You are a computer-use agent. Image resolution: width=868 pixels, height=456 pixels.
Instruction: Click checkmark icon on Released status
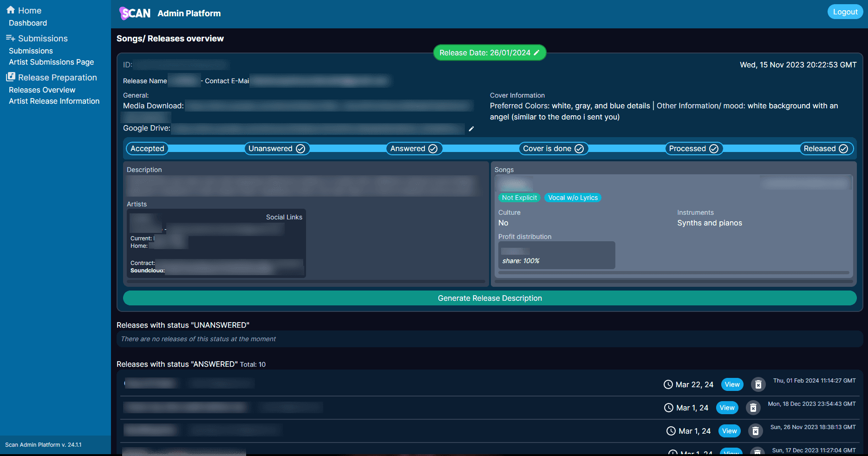pos(843,149)
